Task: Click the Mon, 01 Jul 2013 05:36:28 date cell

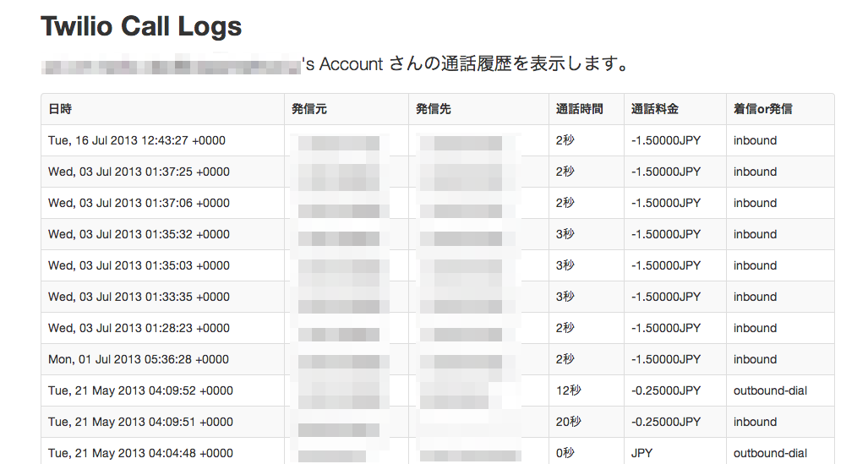Action: click(139, 359)
